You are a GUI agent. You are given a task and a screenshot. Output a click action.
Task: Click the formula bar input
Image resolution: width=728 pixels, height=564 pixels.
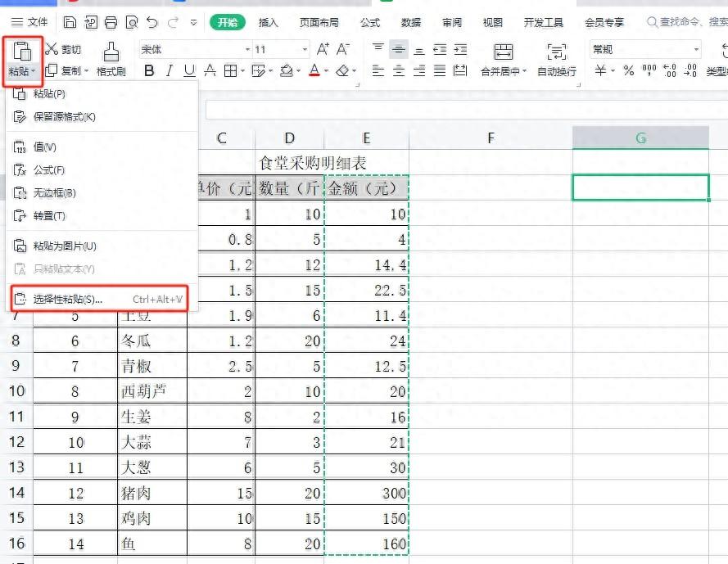coord(467,110)
